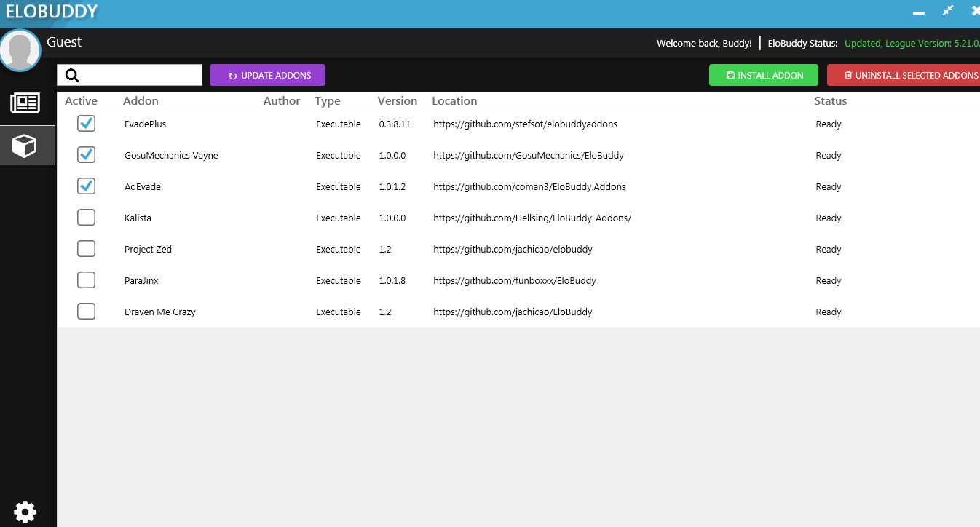Restore down the EloBuddy window
980x527 pixels.
click(x=948, y=10)
